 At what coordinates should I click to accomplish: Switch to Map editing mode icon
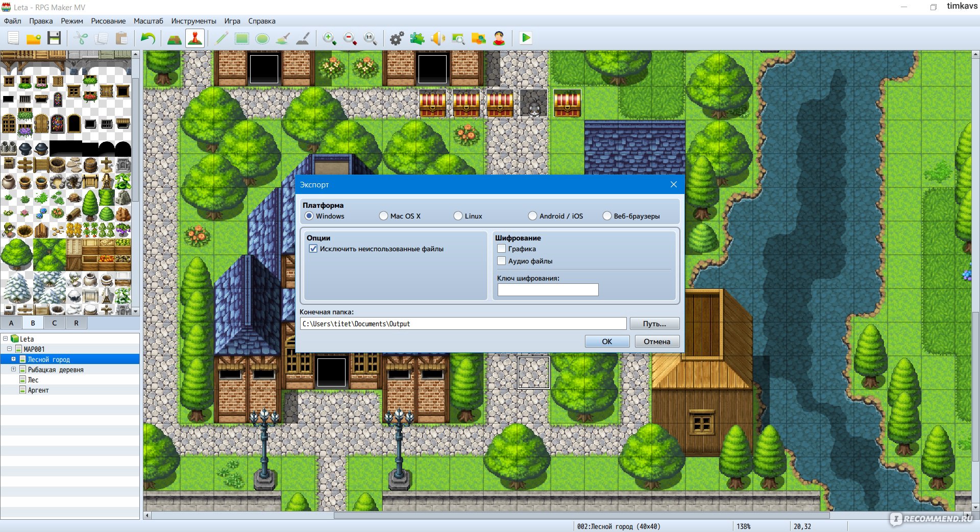pyautogui.click(x=175, y=38)
